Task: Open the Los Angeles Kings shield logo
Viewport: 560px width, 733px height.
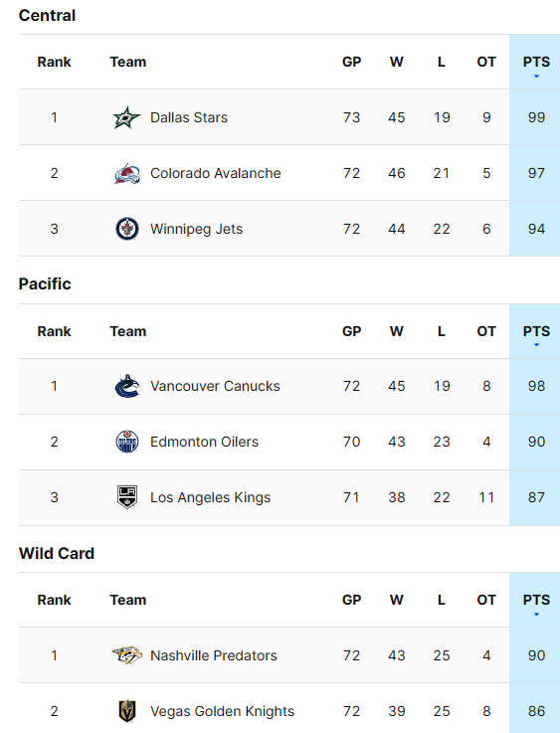Action: (x=126, y=497)
